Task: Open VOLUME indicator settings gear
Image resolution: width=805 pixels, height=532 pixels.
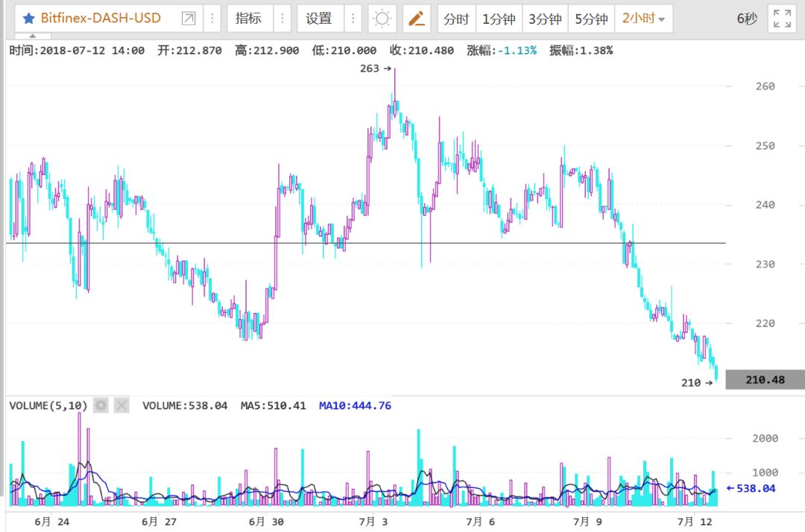Action: (x=101, y=406)
